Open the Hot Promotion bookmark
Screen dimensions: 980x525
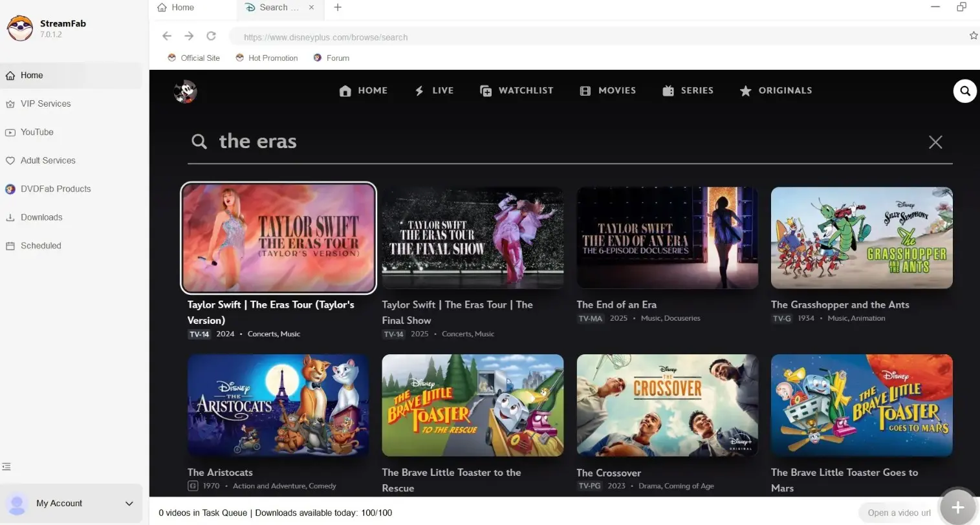pos(267,58)
